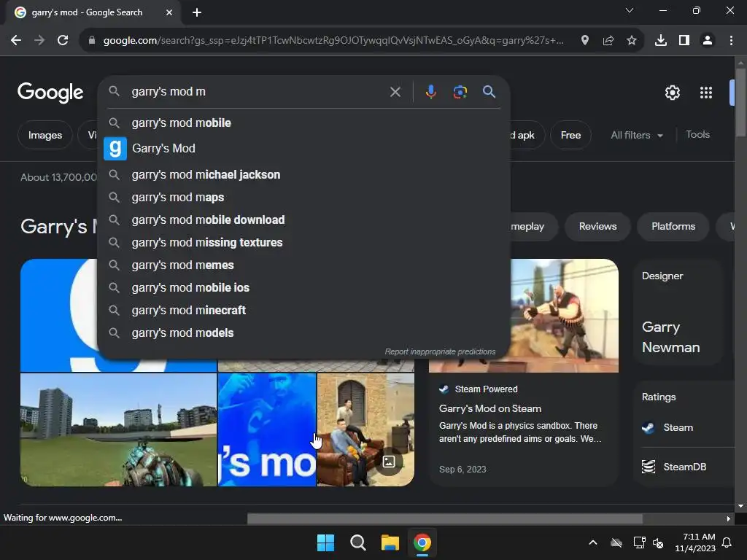Show hidden system tray icons
Image resolution: width=747 pixels, height=560 pixels.
coord(593,542)
